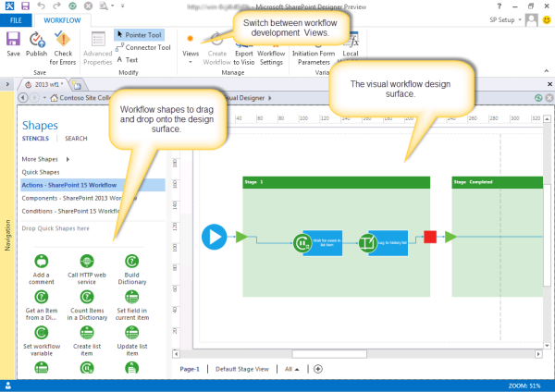This screenshot has width=555, height=392.
Task: Click the Save icon in quick access toolbar
Action: coord(25,6)
